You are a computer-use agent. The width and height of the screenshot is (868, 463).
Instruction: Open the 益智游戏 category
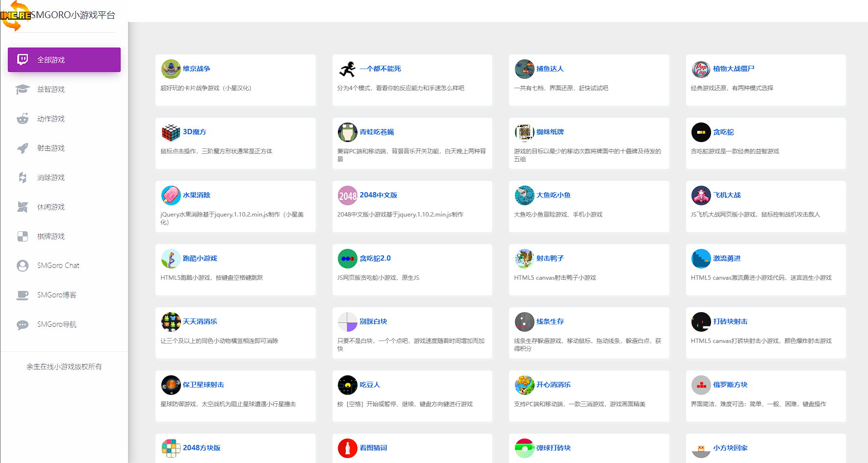click(x=51, y=89)
